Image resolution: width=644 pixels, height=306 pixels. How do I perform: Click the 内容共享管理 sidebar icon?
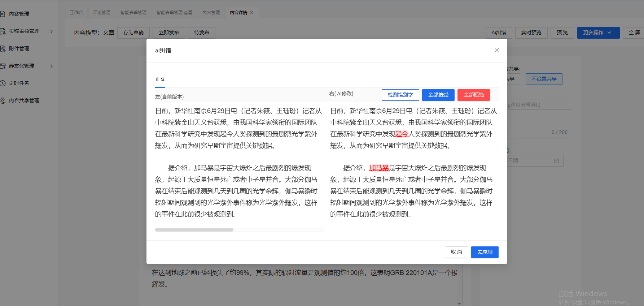tap(3, 100)
